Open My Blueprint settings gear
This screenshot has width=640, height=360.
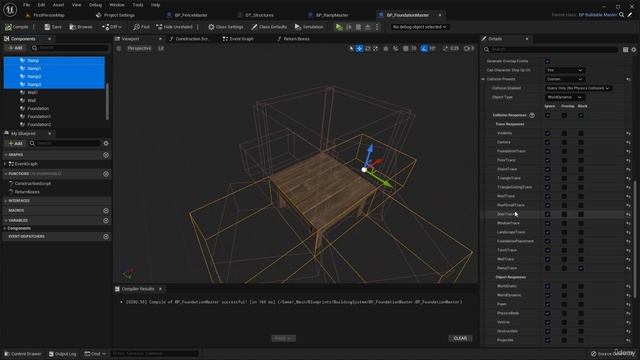106,143
